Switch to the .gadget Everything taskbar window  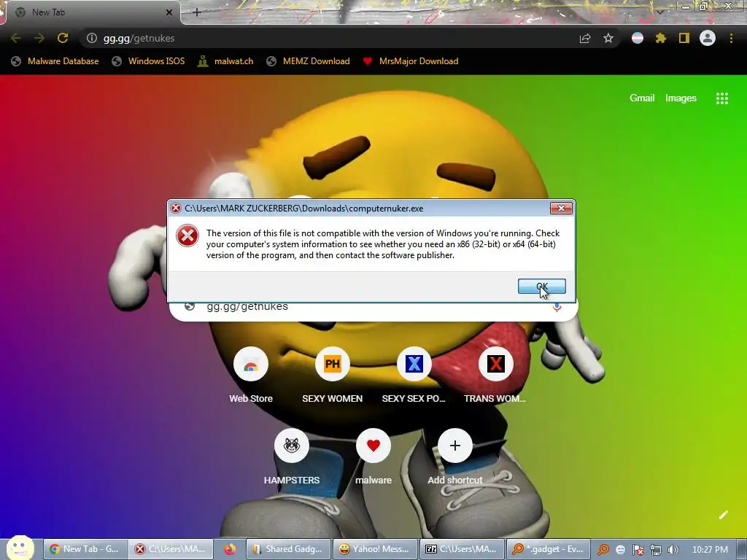coord(549,549)
